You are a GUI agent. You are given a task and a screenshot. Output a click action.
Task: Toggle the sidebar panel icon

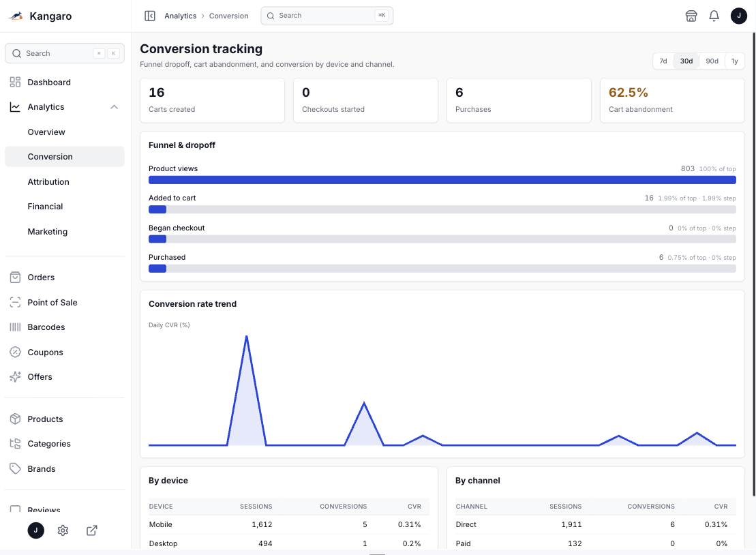coord(150,16)
